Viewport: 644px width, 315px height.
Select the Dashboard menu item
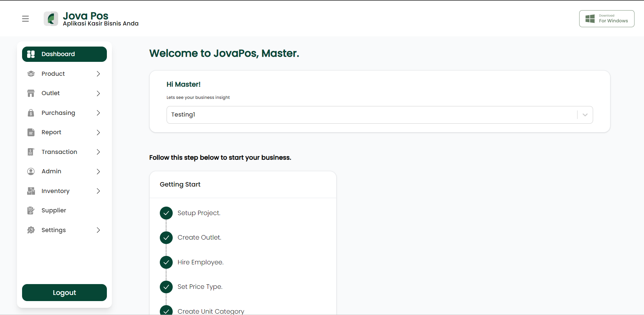pyautogui.click(x=64, y=54)
